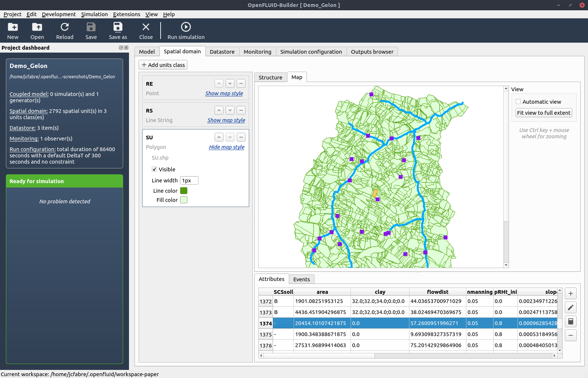Open the Extensions menu
This screenshot has height=378, width=588.
point(126,14)
